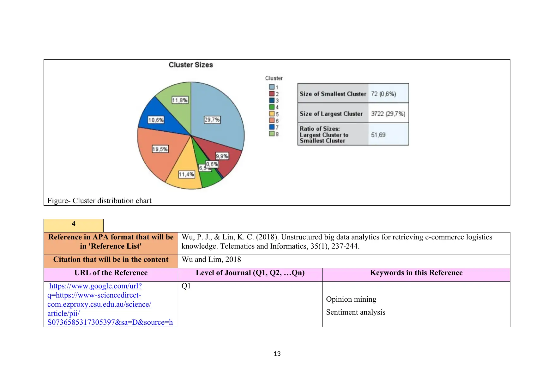
Task: Click the Wu, P. J., & Lin reference text
Action: coord(337,242)
